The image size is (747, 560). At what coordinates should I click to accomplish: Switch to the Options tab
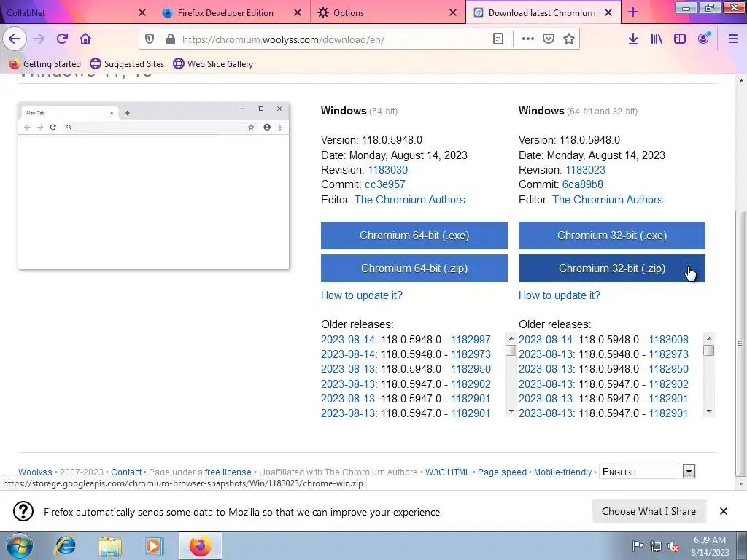coord(388,13)
